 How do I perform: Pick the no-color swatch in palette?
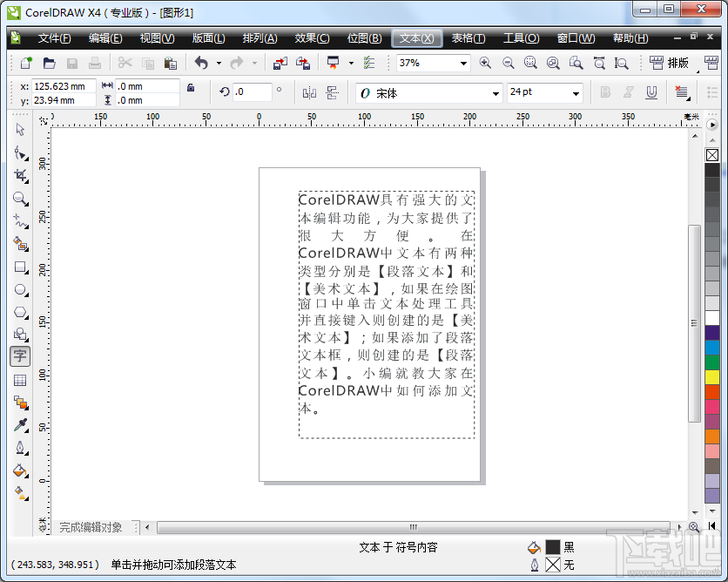(711, 155)
